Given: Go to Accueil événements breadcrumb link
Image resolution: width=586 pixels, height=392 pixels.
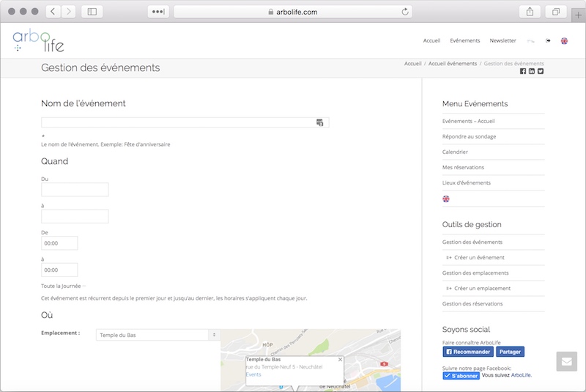Looking at the screenshot, I should 453,64.
